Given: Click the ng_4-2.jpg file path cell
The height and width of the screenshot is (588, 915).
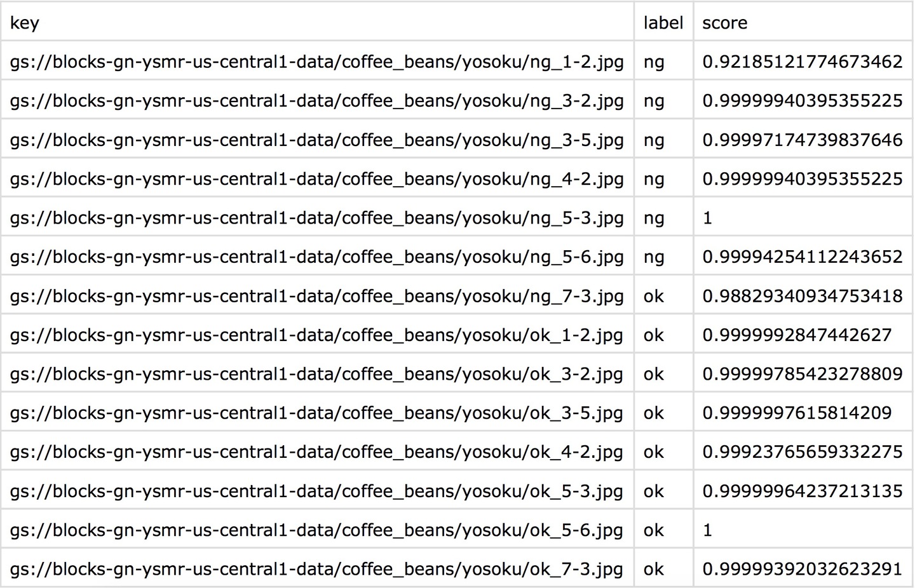Looking at the screenshot, I should 317,178.
